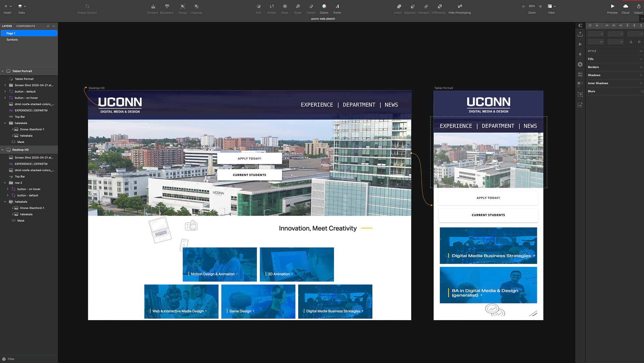Zoom out with the minus button
The height and width of the screenshot is (363, 644).
pyautogui.click(x=523, y=6)
